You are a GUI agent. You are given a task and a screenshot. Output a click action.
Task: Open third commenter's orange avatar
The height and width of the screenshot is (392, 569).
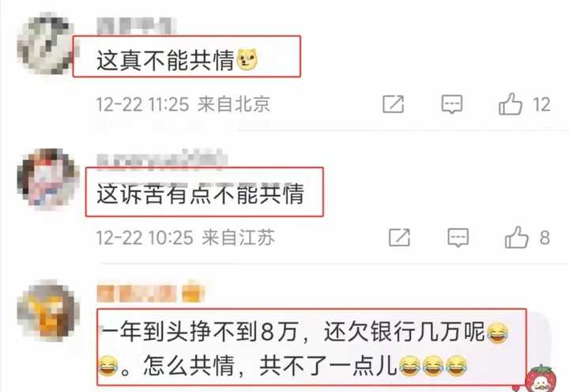click(x=47, y=311)
